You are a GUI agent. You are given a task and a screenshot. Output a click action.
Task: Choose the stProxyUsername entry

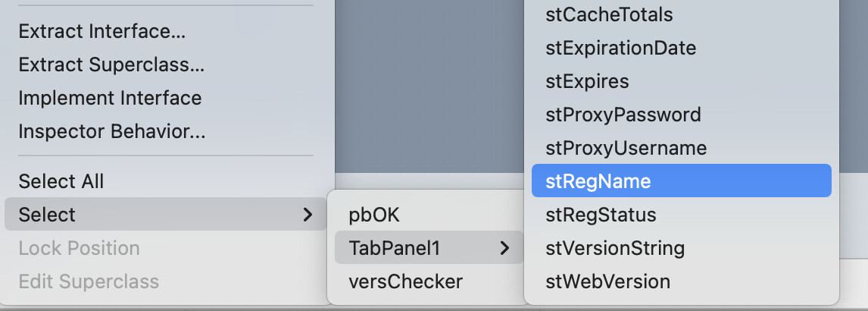pyautogui.click(x=626, y=149)
